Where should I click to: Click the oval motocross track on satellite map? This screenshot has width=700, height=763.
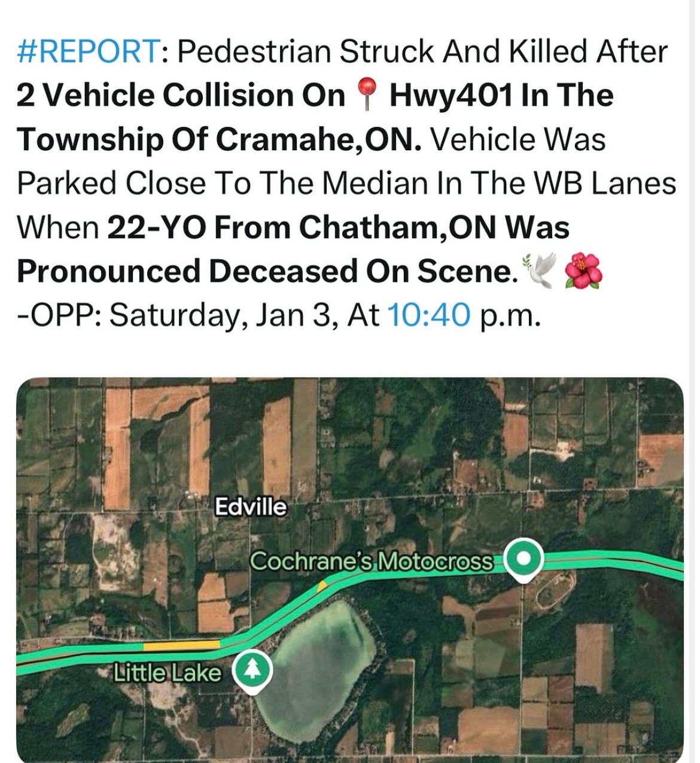tap(555, 588)
